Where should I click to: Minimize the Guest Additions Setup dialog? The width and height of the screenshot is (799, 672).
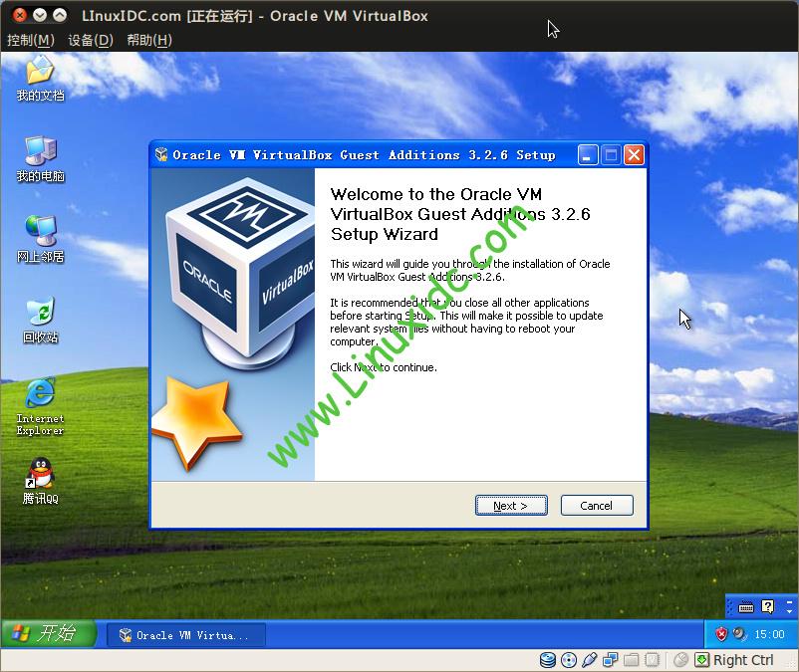[588, 155]
